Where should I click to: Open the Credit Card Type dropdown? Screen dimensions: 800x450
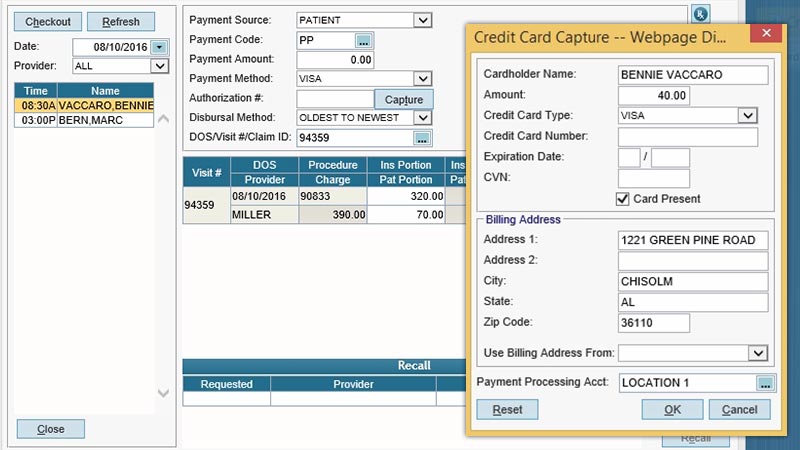tap(747, 115)
